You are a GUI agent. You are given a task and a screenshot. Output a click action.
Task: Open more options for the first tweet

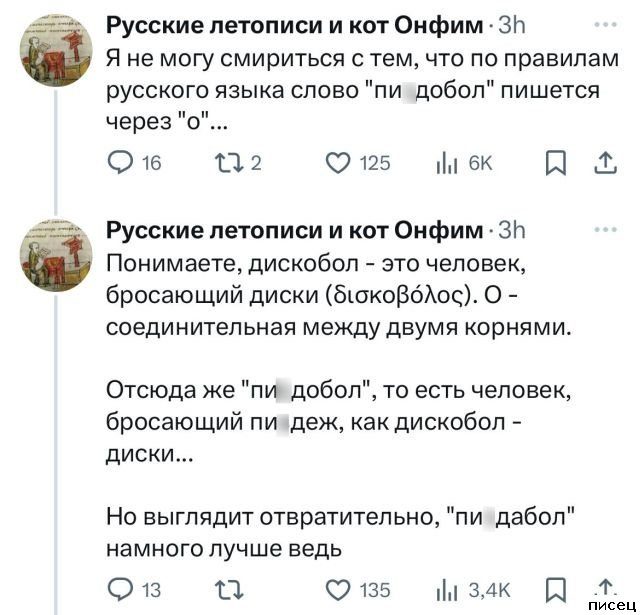(x=605, y=24)
